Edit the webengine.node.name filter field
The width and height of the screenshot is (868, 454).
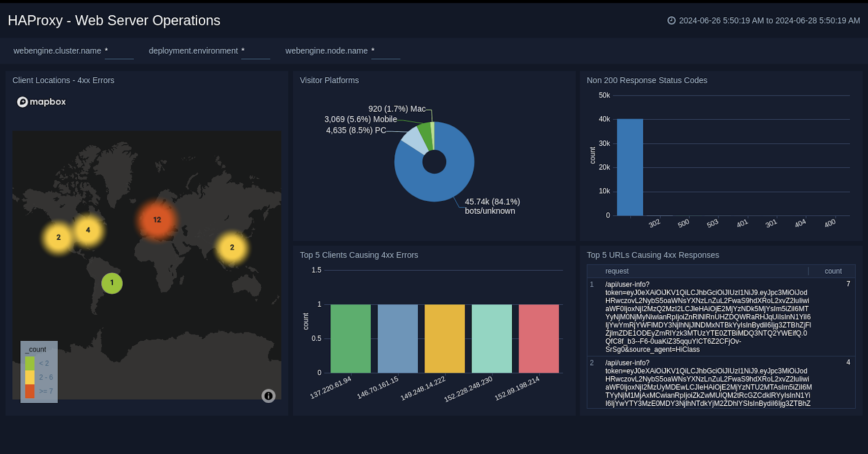click(x=386, y=51)
